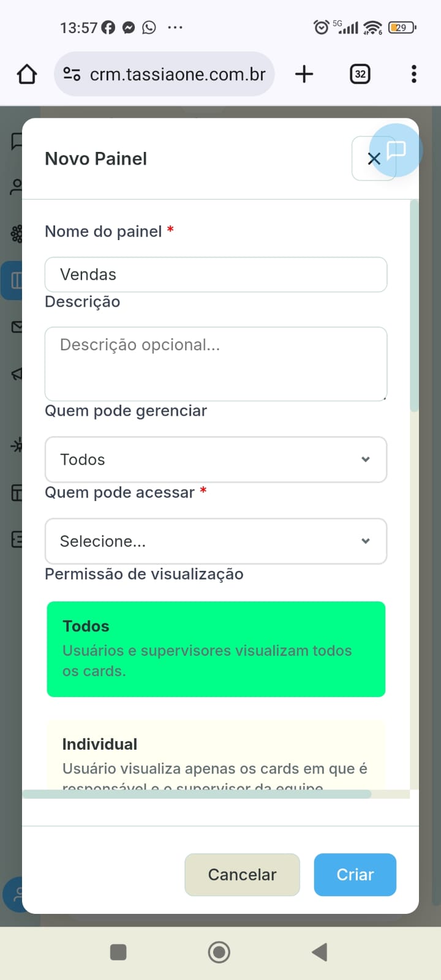Click the Criar button
Image resolution: width=441 pixels, height=980 pixels.
click(355, 875)
